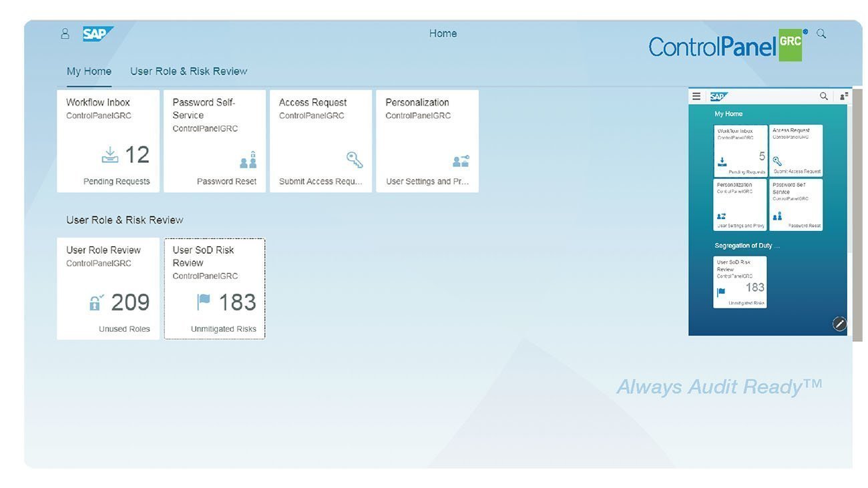Open the mobile preview Access Request tile
The width and height of the screenshot is (868, 488).
[796, 151]
